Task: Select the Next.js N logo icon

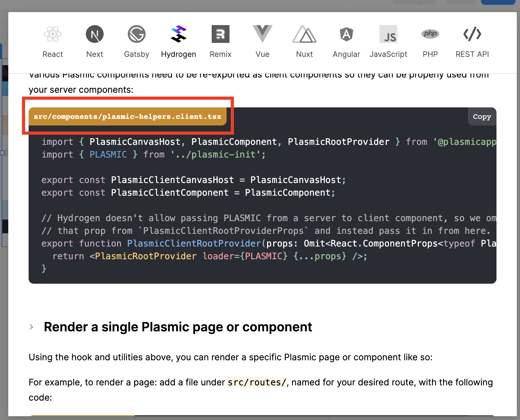Action: click(95, 34)
